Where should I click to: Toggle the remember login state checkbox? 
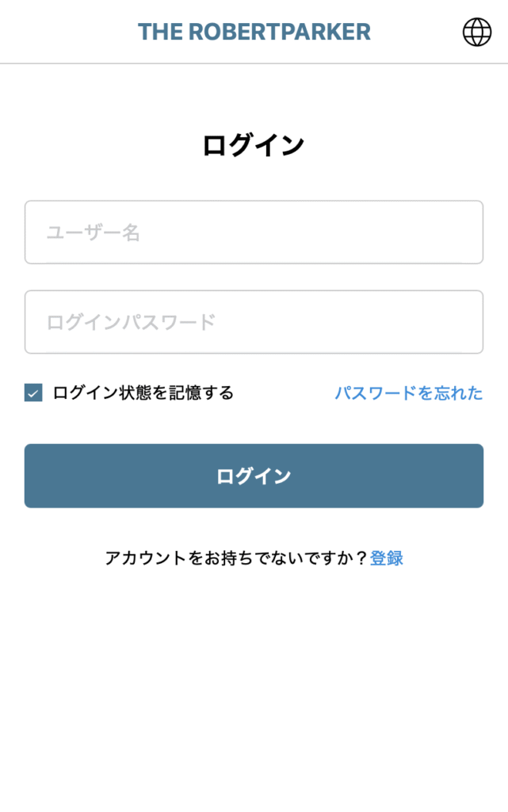tap(32, 391)
